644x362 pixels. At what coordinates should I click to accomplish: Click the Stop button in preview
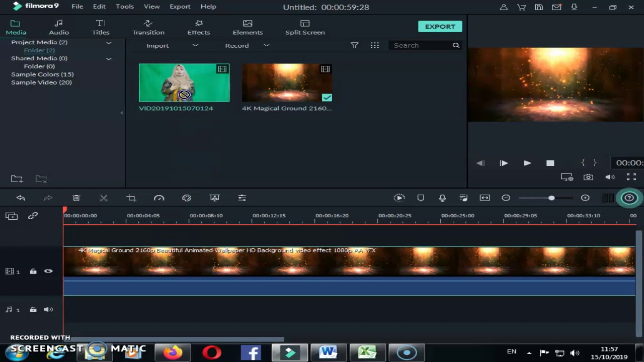(550, 163)
